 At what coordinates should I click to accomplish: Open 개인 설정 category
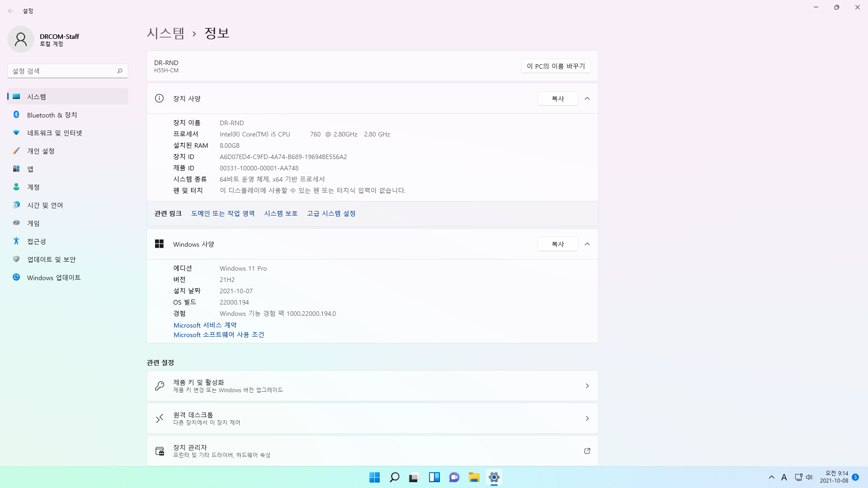pyautogui.click(x=68, y=151)
